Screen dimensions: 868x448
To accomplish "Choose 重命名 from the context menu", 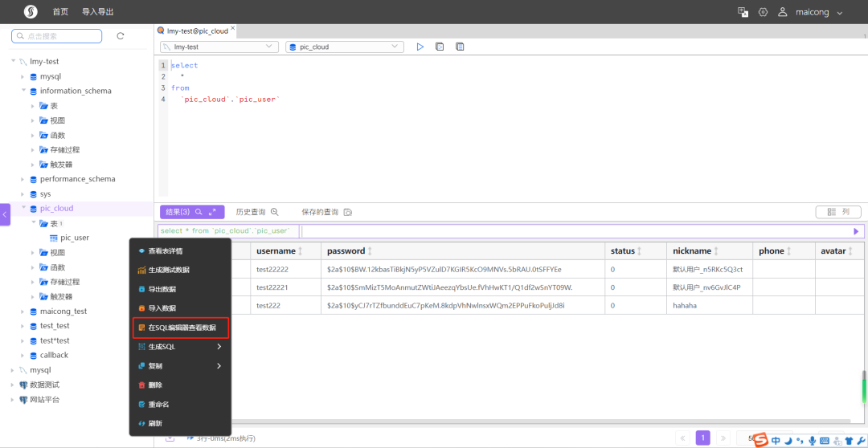I will [180, 405].
